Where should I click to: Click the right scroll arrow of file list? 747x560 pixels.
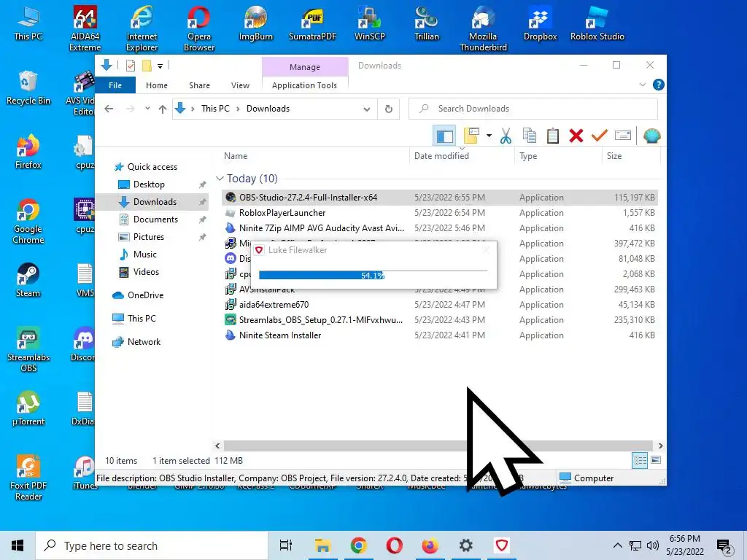click(660, 446)
